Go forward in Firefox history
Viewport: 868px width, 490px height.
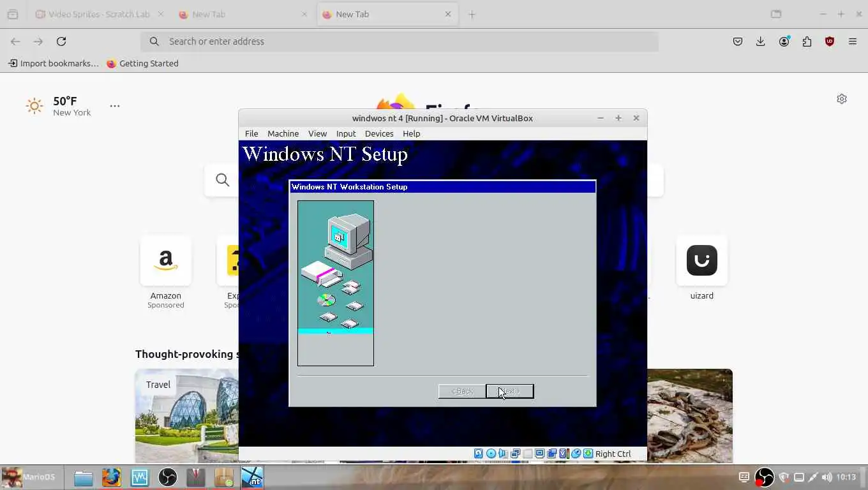tap(38, 41)
